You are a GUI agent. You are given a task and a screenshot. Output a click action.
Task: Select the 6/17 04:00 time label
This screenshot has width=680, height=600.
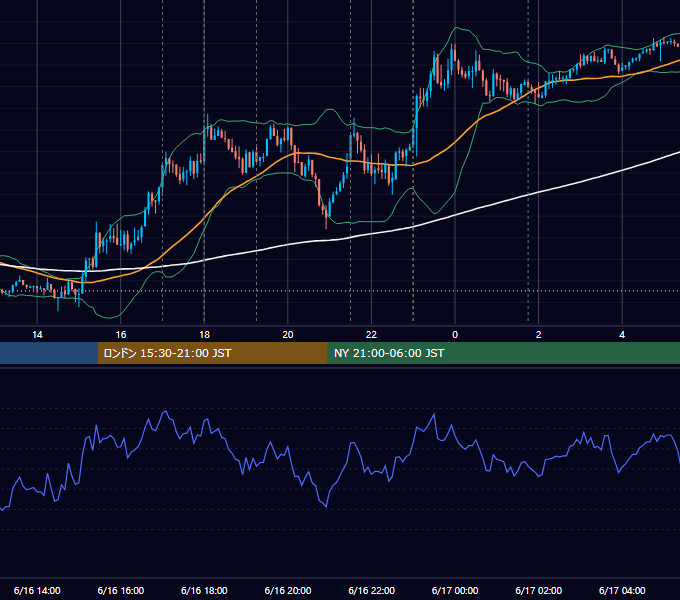622,590
